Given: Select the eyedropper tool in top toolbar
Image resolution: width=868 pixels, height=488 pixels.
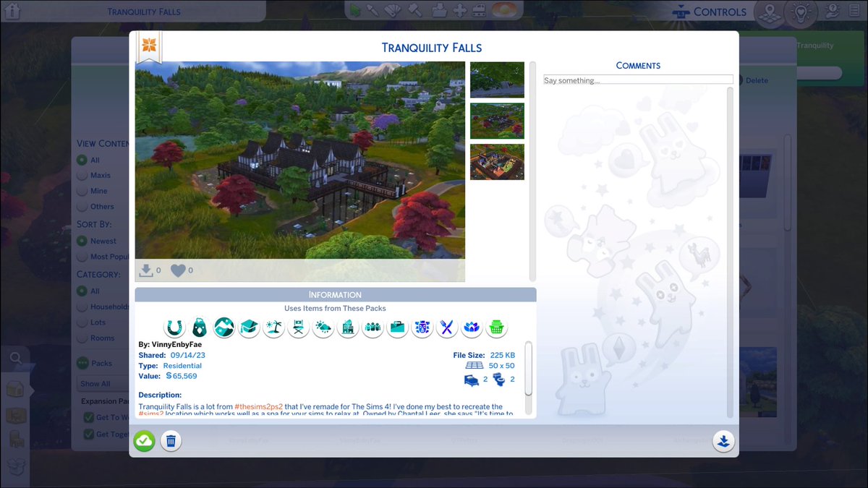Looking at the screenshot, I should (373, 10).
